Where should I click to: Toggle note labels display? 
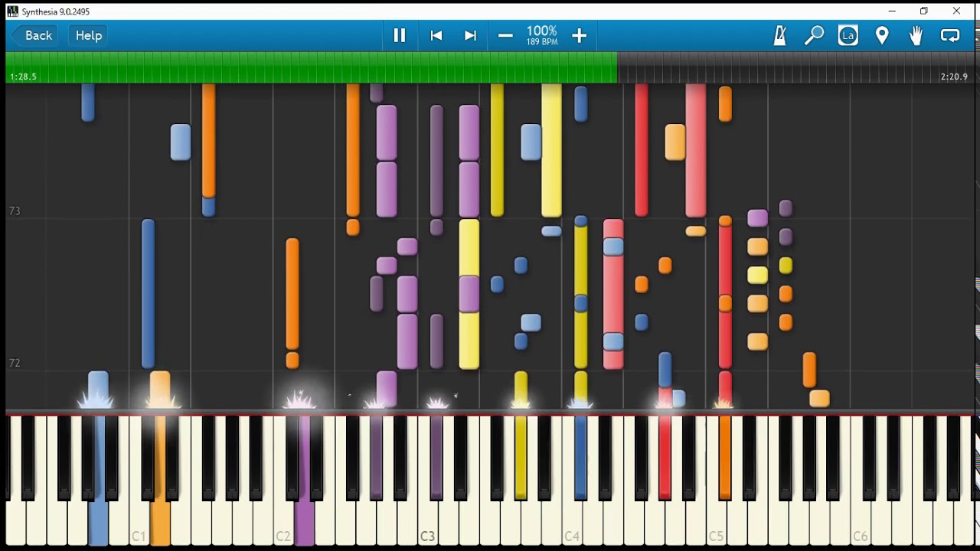pyautogui.click(x=848, y=35)
